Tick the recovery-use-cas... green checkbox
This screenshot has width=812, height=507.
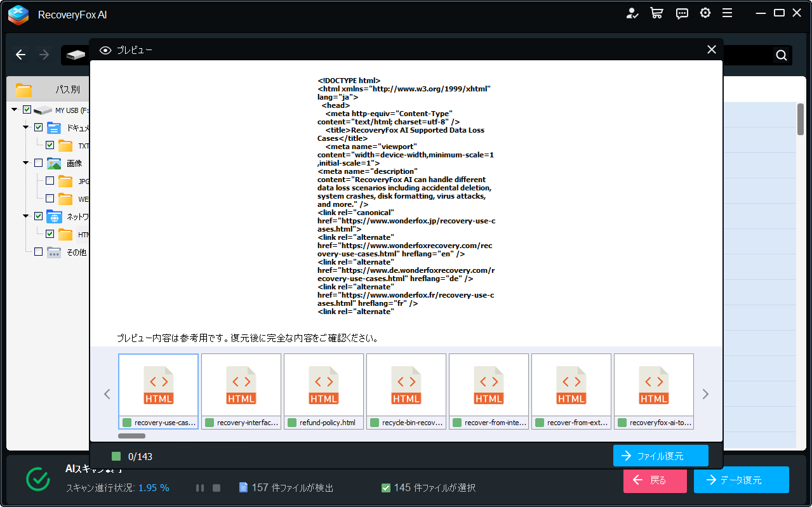coord(127,423)
